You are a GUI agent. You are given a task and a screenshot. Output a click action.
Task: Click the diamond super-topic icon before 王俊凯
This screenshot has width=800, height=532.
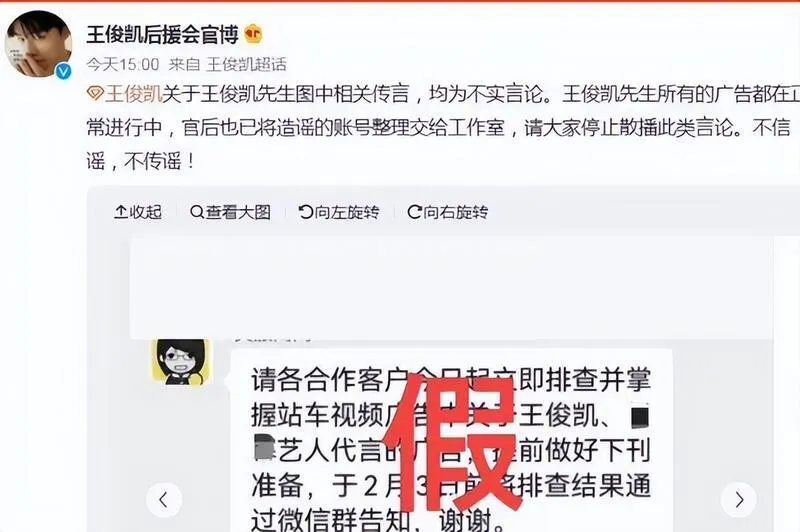point(95,94)
